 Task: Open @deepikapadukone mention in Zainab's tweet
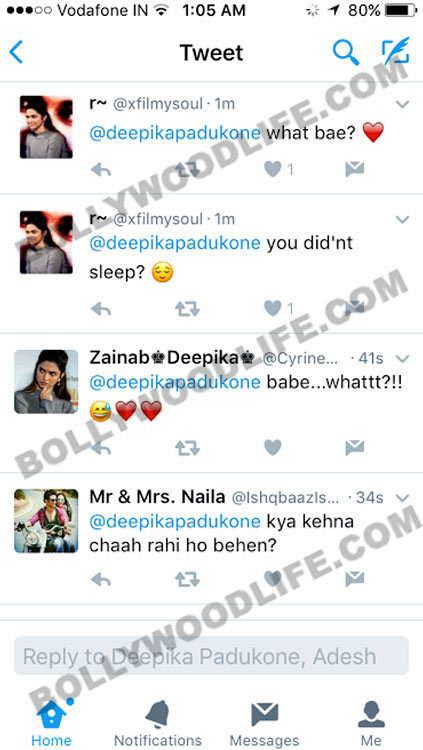(175, 383)
